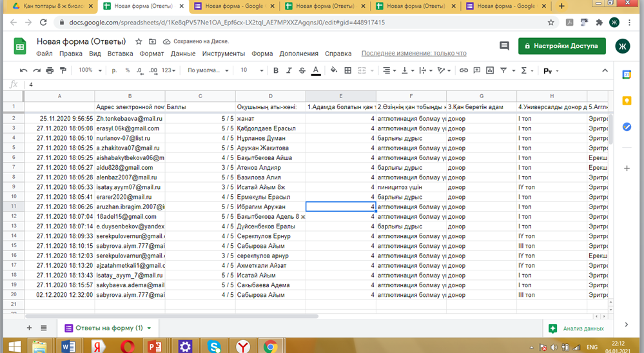This screenshot has width=644, height=353.
Task: Format selected cell as percent
Action: (128, 71)
